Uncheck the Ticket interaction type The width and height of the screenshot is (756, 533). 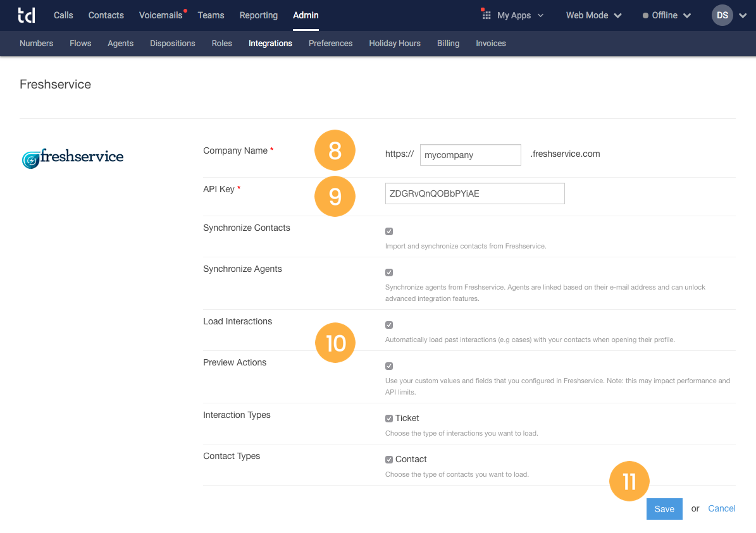(x=388, y=418)
